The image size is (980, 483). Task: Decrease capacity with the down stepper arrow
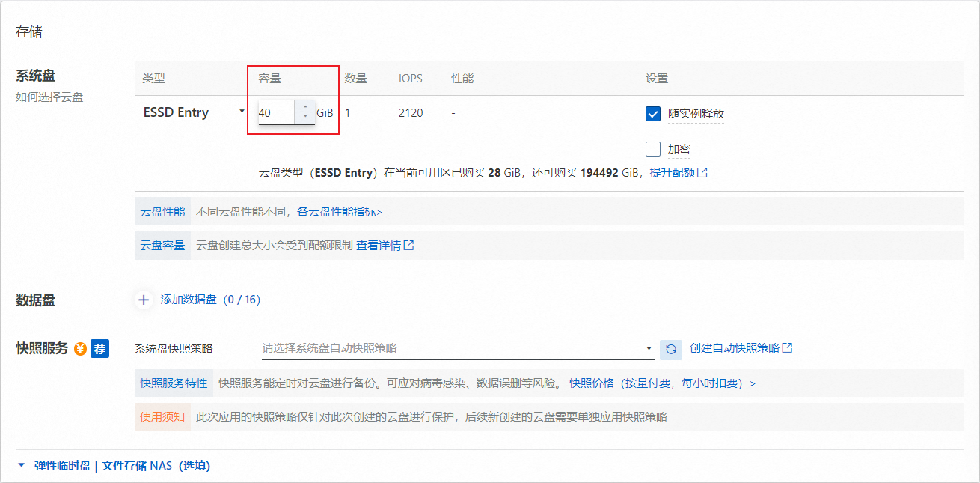point(304,118)
